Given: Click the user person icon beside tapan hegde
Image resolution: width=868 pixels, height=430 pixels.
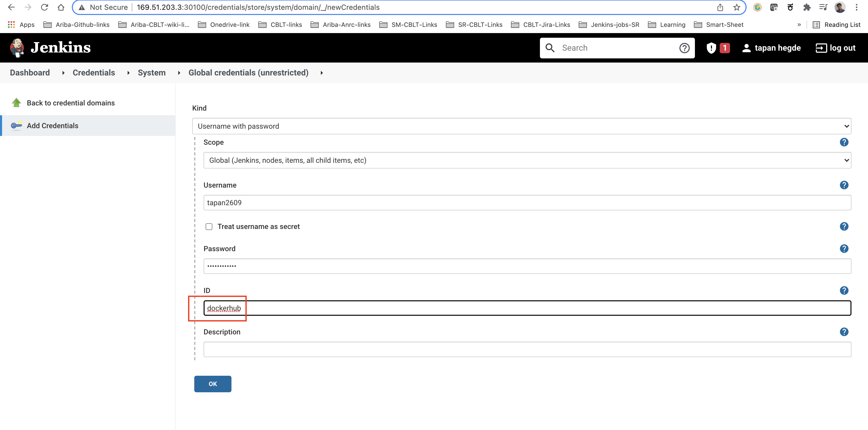Looking at the screenshot, I should 746,48.
